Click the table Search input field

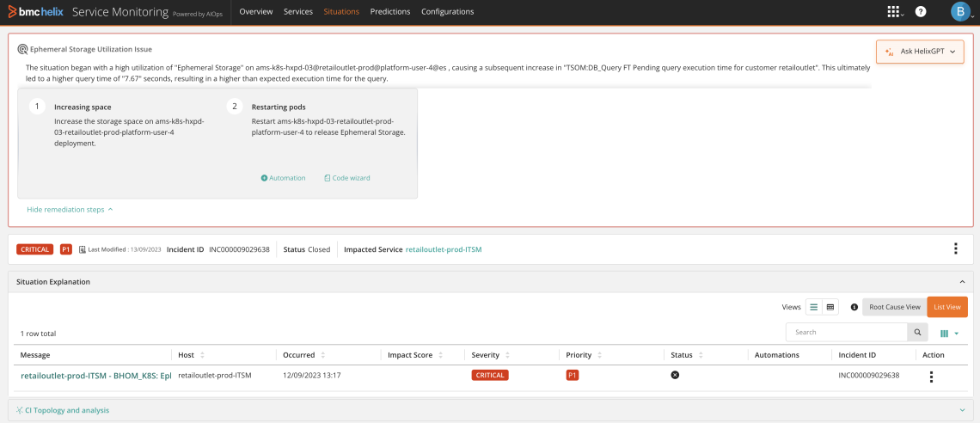coord(847,332)
